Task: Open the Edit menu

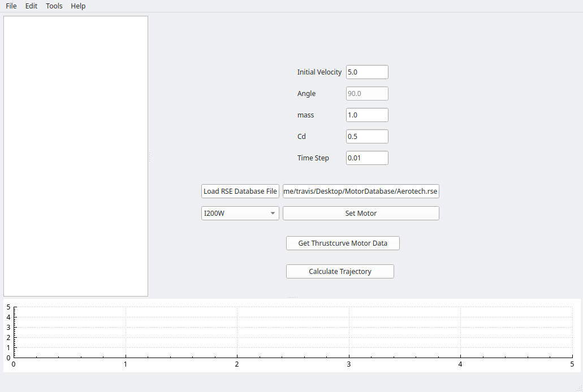Action: [x=31, y=6]
